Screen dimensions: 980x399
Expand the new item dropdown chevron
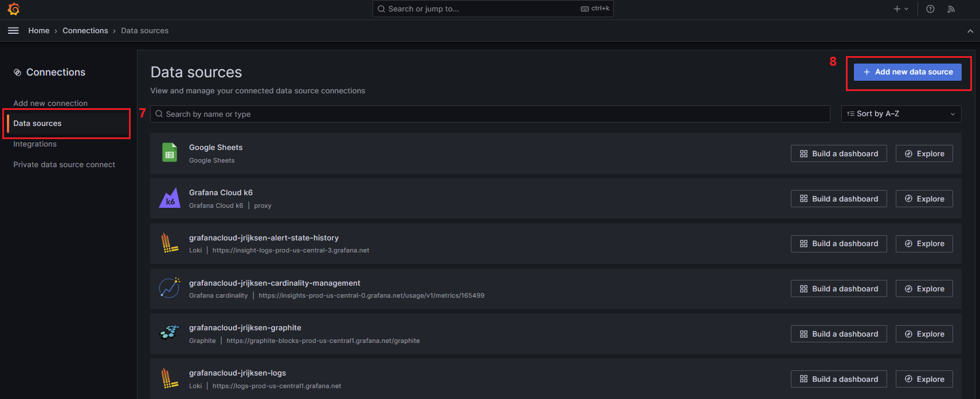click(907, 9)
